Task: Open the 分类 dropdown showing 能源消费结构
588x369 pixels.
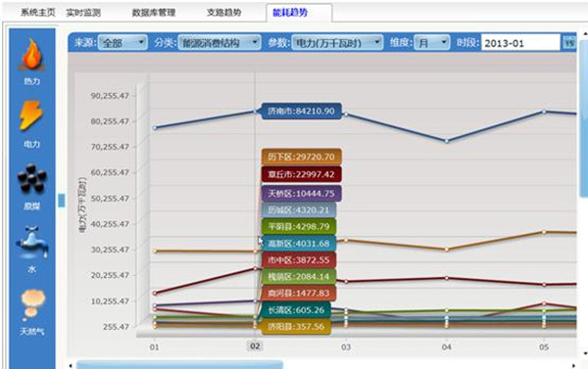Action: click(x=219, y=43)
